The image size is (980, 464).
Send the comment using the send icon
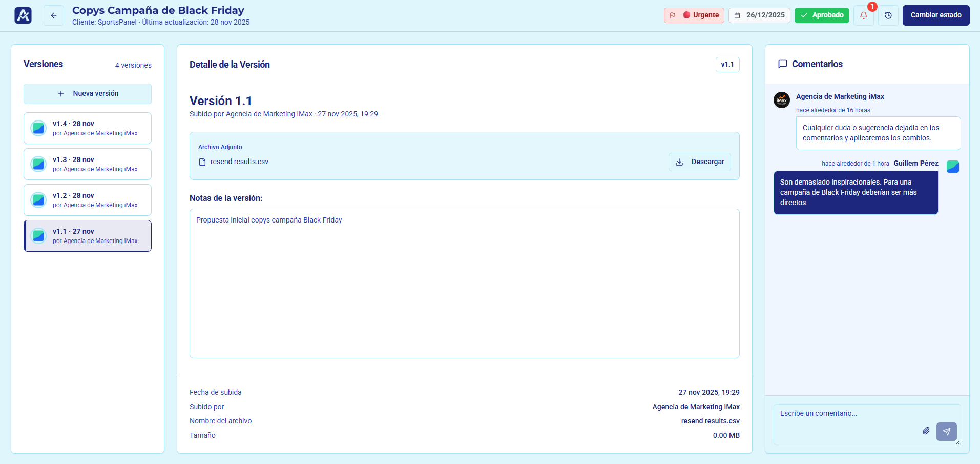[x=946, y=431]
